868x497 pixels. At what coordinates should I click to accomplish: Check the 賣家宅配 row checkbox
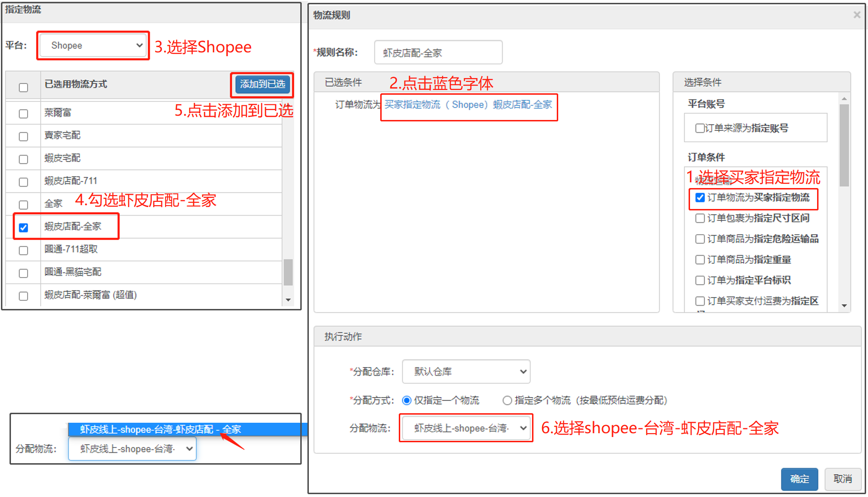23,137
